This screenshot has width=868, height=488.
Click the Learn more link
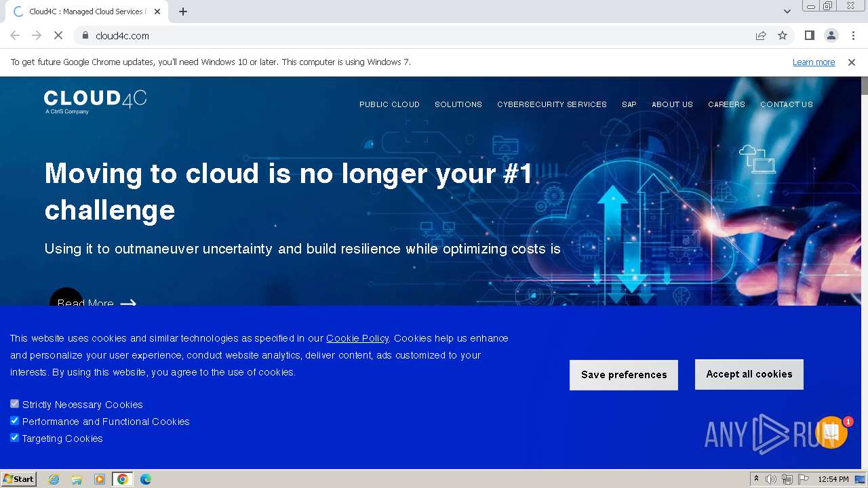coord(814,62)
